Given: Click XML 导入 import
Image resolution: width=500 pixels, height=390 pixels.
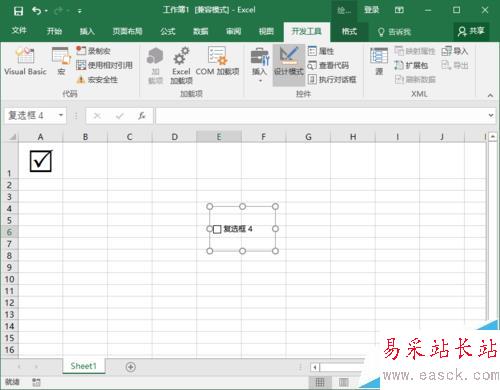Looking at the screenshot, I should click(455, 51).
